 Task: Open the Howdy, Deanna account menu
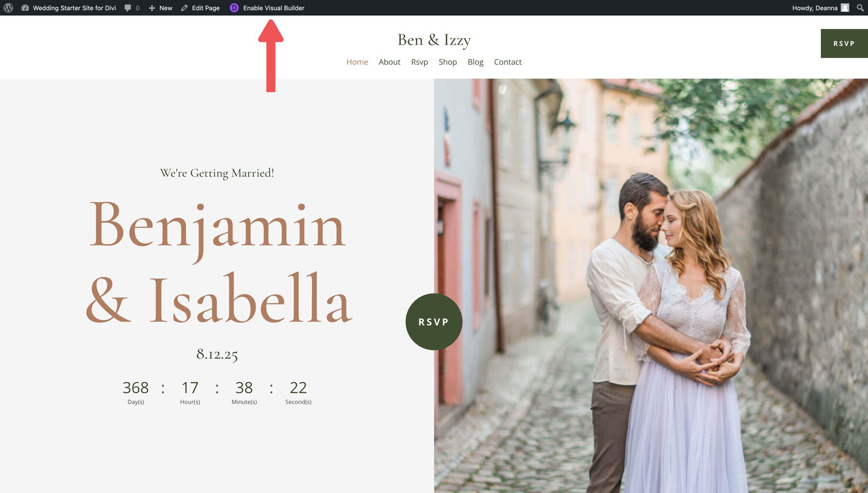point(815,8)
